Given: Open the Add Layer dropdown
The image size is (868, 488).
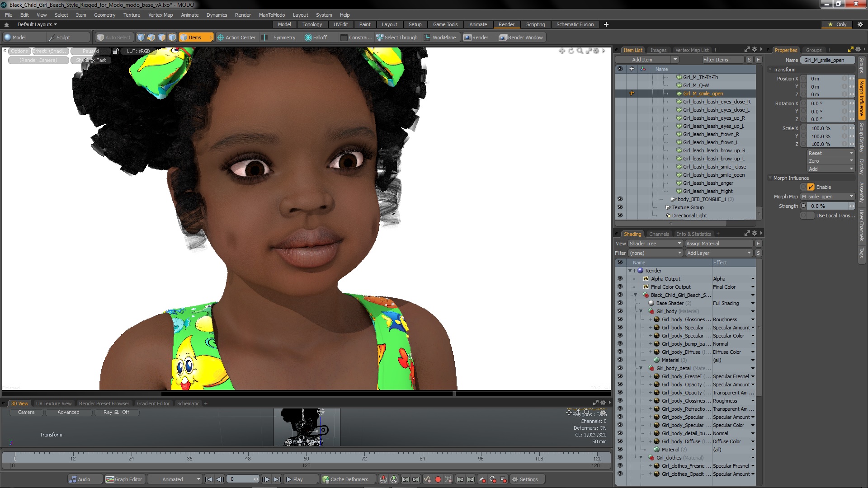Looking at the screenshot, I should pyautogui.click(x=719, y=253).
